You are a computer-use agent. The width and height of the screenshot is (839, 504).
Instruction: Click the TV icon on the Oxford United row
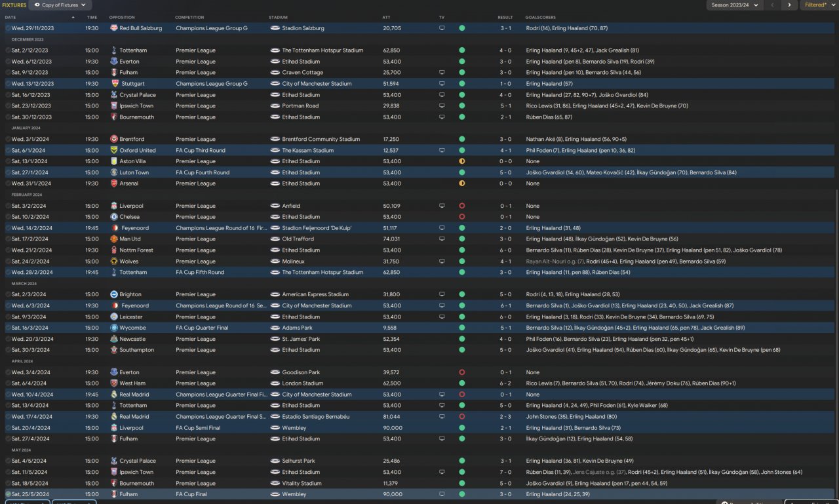pos(442,150)
